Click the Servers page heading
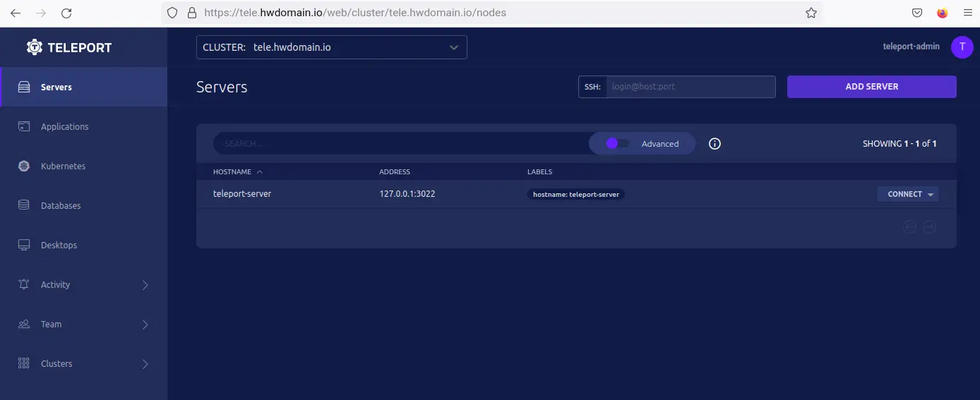This screenshot has height=400, width=980. click(222, 87)
